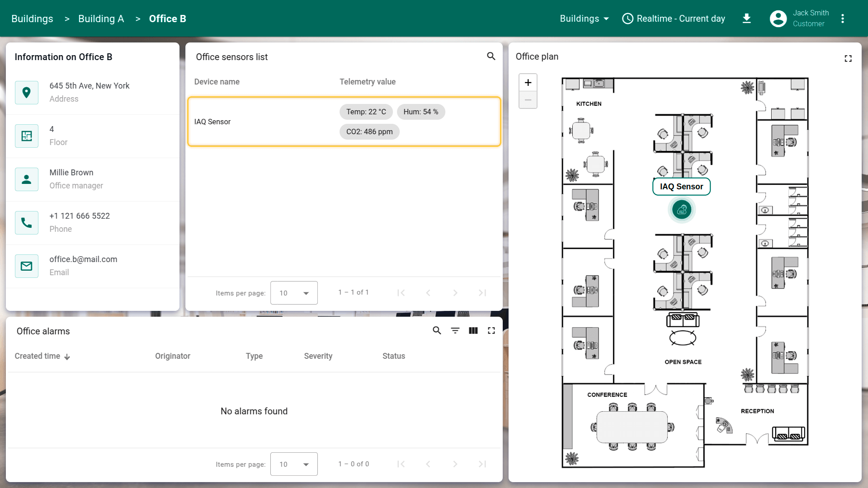The image size is (868, 488).
Task: Click the alarms search icon
Action: (x=437, y=331)
